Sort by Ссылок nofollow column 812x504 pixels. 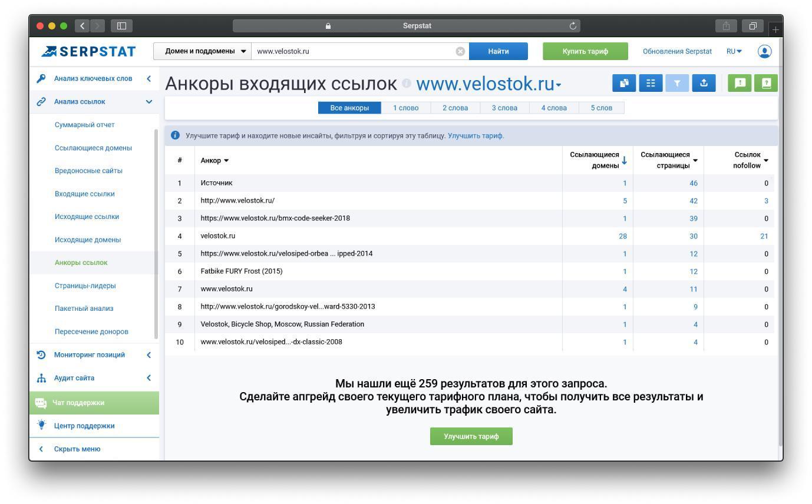pyautogui.click(x=751, y=160)
